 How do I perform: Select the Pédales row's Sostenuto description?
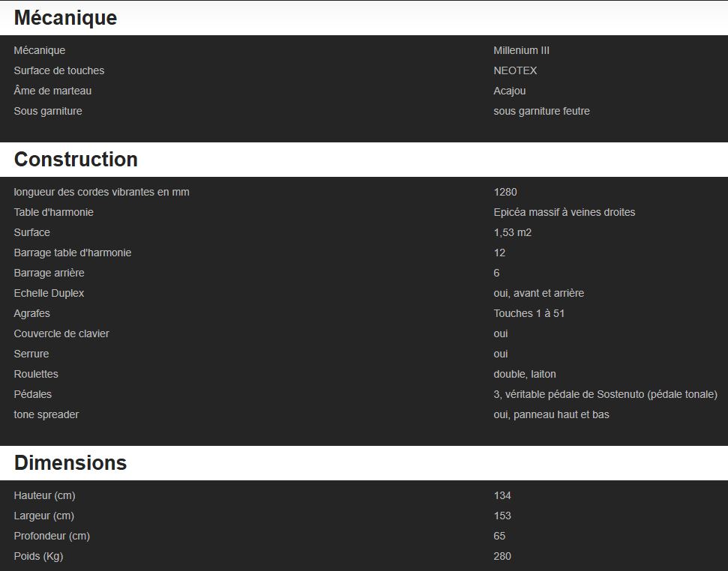(605, 394)
